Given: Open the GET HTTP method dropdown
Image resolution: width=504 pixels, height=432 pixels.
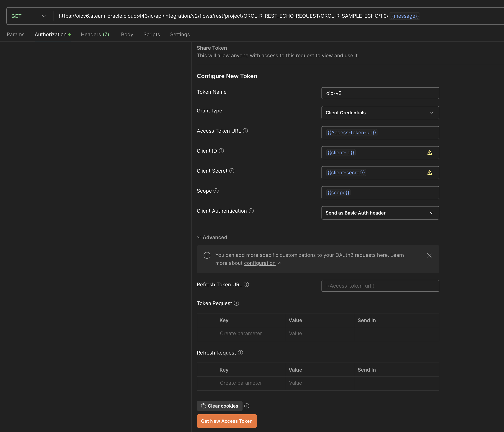Looking at the screenshot, I should pyautogui.click(x=28, y=16).
